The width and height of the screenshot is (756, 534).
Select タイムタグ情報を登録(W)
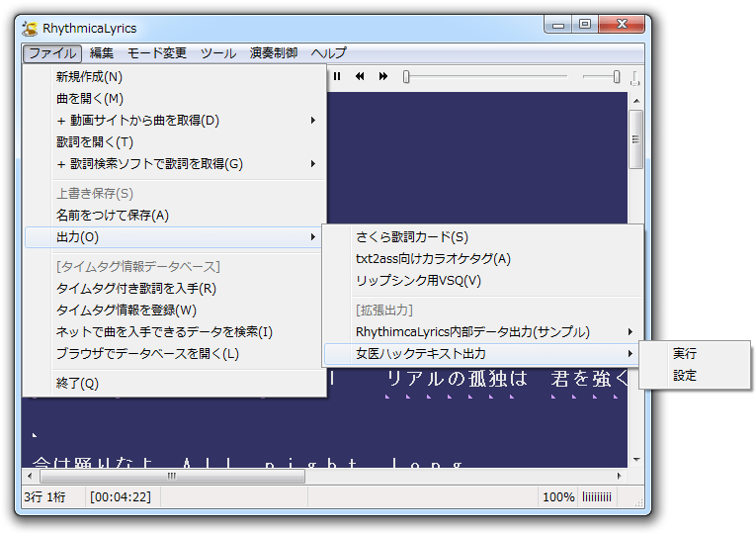174,311
